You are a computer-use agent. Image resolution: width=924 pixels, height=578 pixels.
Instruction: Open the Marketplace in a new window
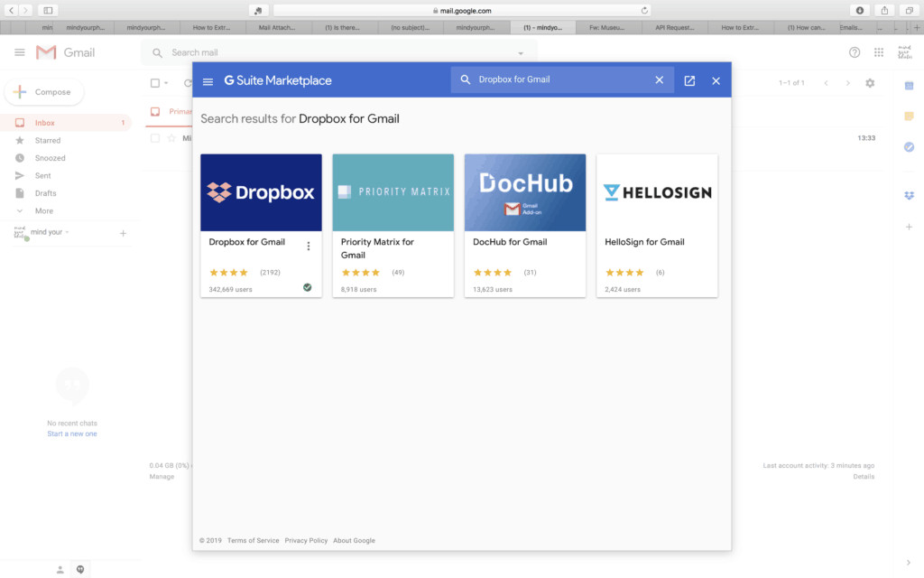(x=689, y=80)
